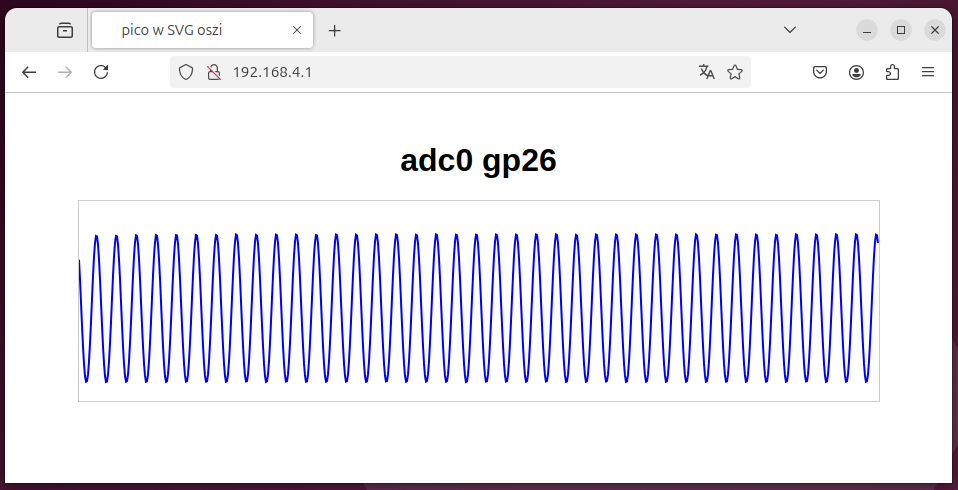Click the 'adc0 gp26' heading
Image resolution: width=958 pixels, height=490 pixels.
[478, 160]
